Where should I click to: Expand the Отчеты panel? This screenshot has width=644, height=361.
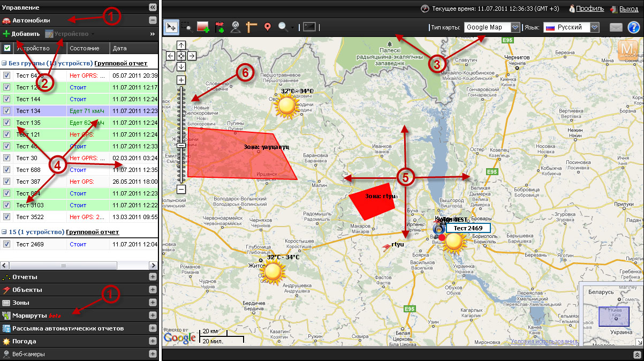(x=153, y=277)
